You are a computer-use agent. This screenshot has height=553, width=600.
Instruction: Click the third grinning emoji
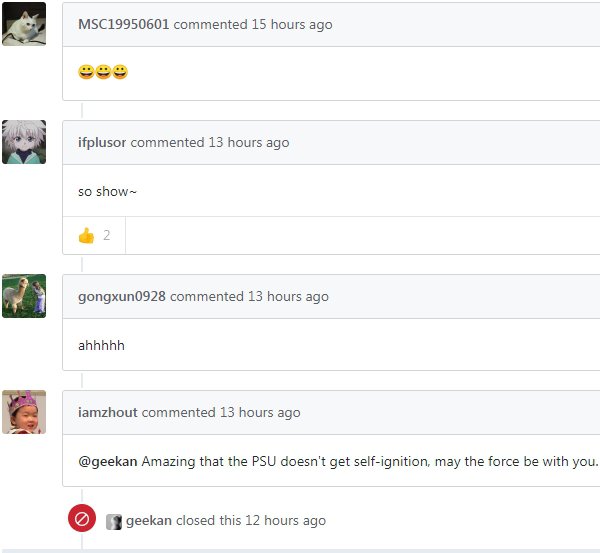click(120, 72)
